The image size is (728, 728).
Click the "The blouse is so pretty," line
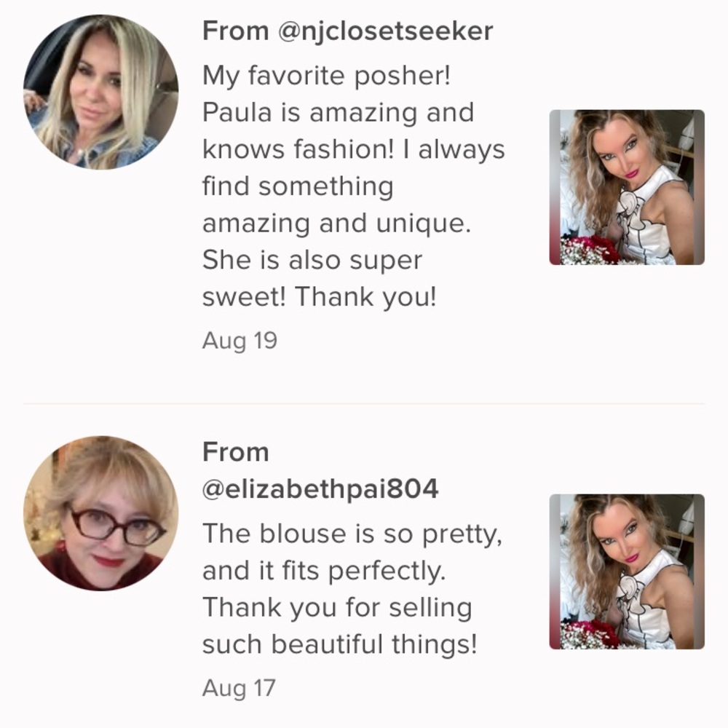(x=352, y=534)
